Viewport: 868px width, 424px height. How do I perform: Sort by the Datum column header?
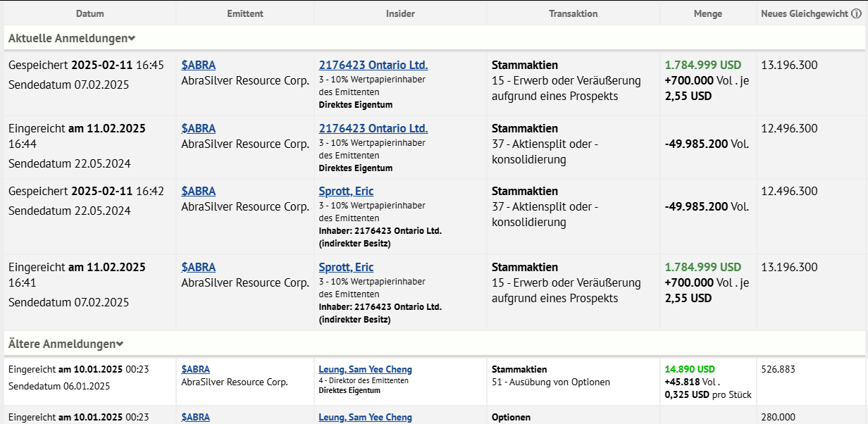89,13
